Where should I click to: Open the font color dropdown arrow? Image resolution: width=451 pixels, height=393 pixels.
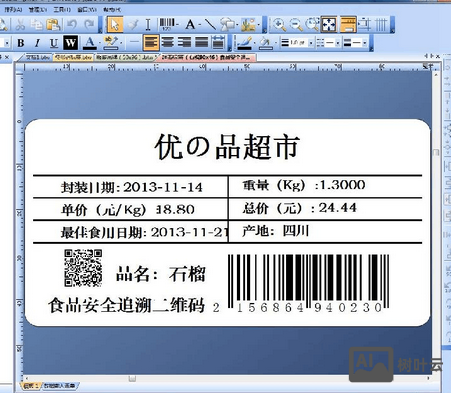click(x=99, y=43)
